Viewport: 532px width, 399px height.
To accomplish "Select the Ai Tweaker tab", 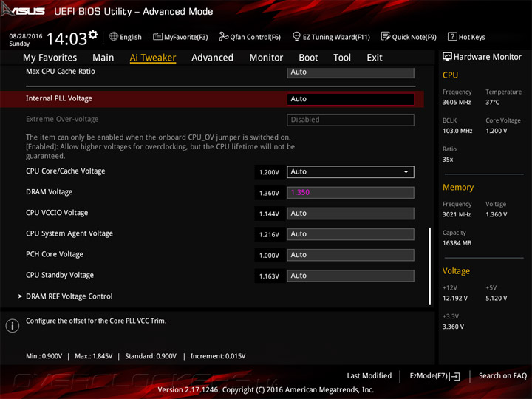I will (x=153, y=58).
